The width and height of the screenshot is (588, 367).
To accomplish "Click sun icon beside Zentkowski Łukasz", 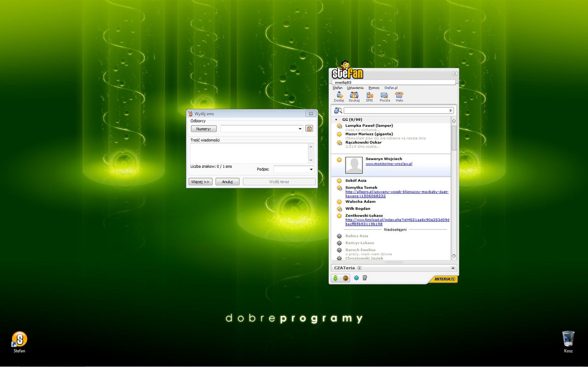I will click(x=339, y=216).
